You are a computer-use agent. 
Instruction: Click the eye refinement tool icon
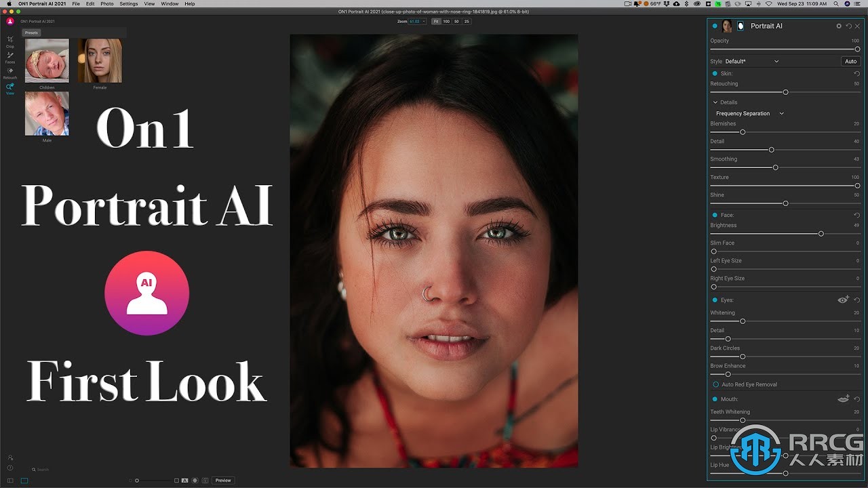[x=843, y=300]
